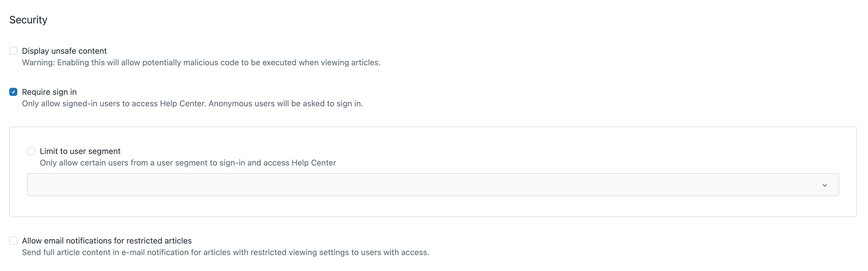Click 'Anonymous users will be asked to sign in' sentence
The width and height of the screenshot is (868, 271).
point(285,104)
